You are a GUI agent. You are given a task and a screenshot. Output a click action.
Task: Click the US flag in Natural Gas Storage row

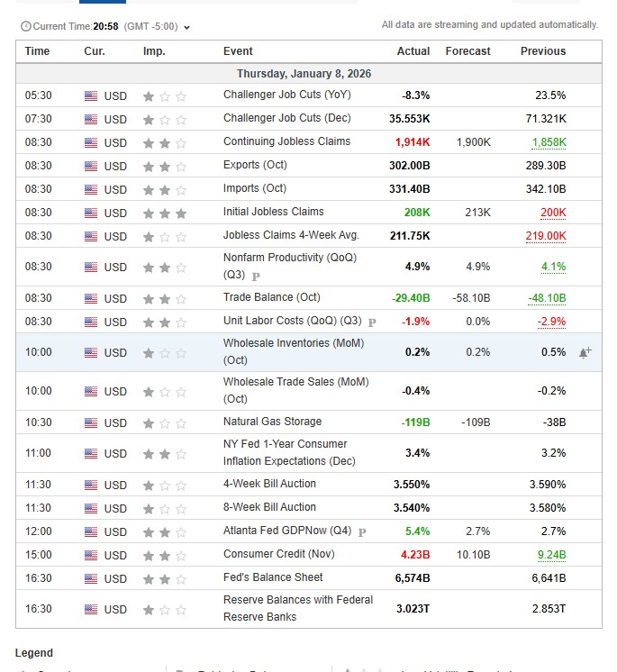(x=91, y=422)
